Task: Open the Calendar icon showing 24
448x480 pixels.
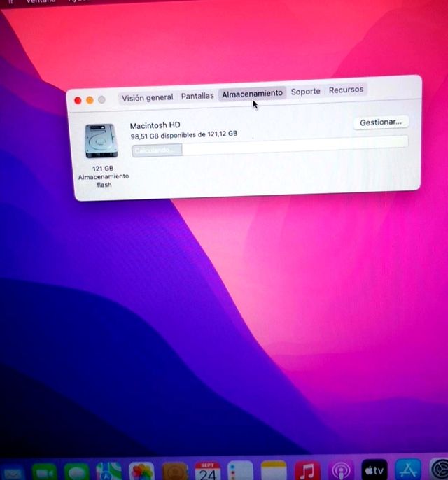Action: tap(208, 471)
